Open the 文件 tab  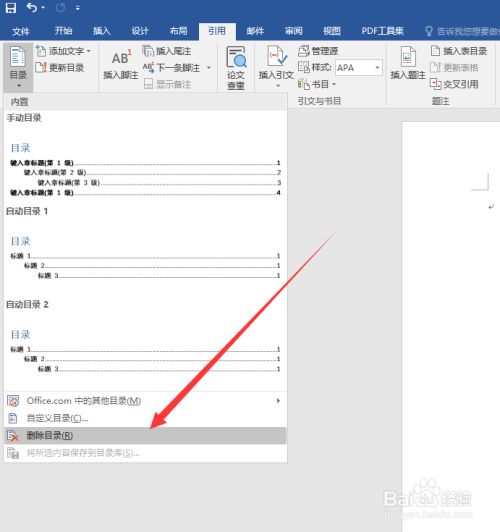21,31
